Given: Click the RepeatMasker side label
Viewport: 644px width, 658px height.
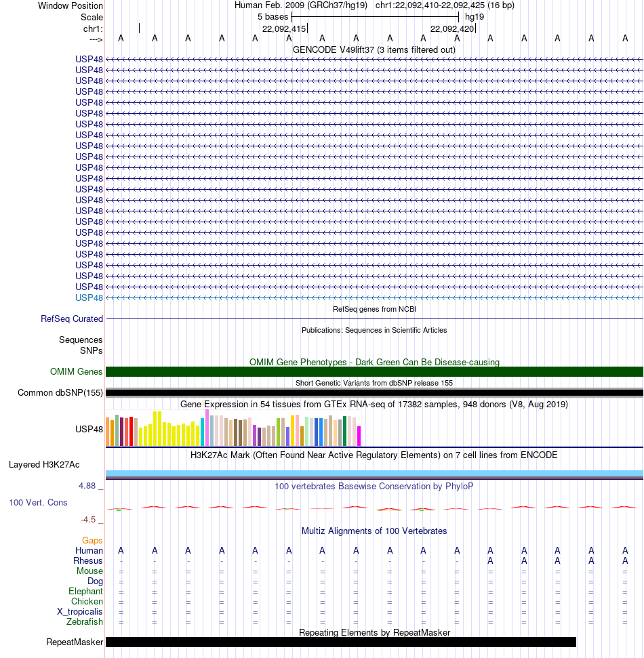Looking at the screenshot, I should tap(75, 642).
